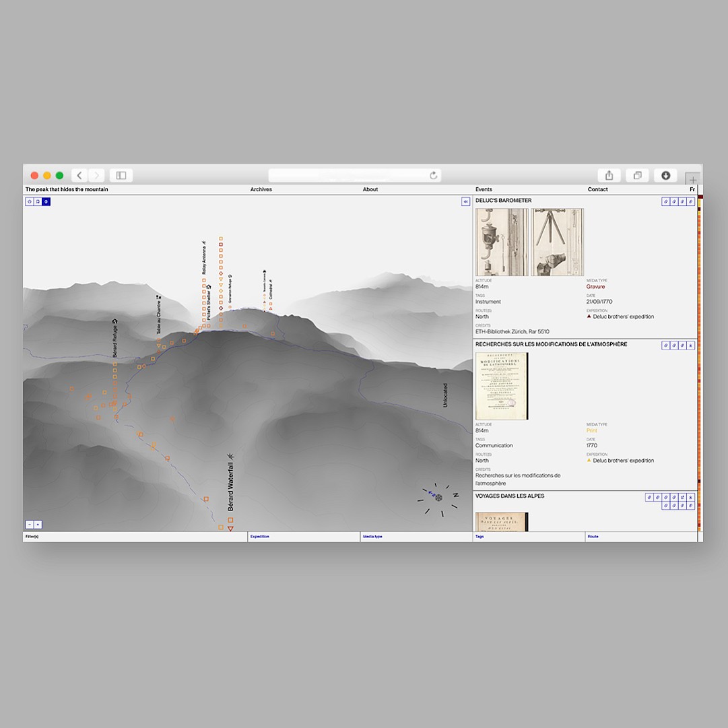Collapse the archive panel with double-arrow icon
The height and width of the screenshot is (728, 728).
click(465, 201)
